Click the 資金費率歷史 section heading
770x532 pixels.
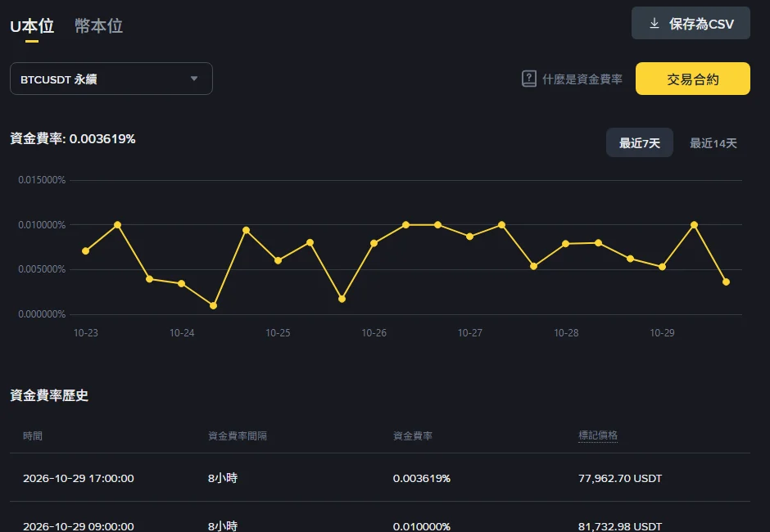(x=49, y=395)
